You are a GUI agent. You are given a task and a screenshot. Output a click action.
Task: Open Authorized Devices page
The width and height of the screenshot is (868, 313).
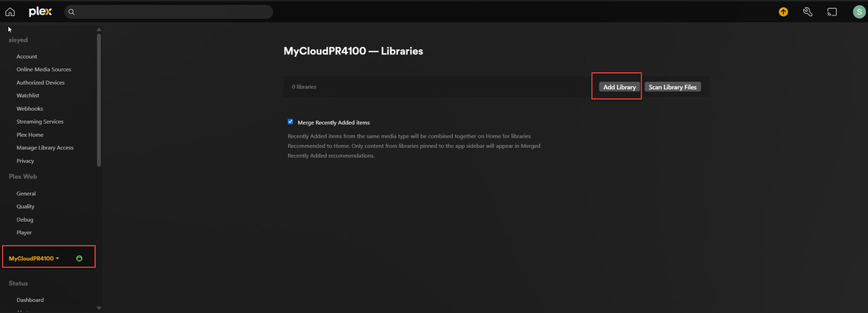coord(41,82)
